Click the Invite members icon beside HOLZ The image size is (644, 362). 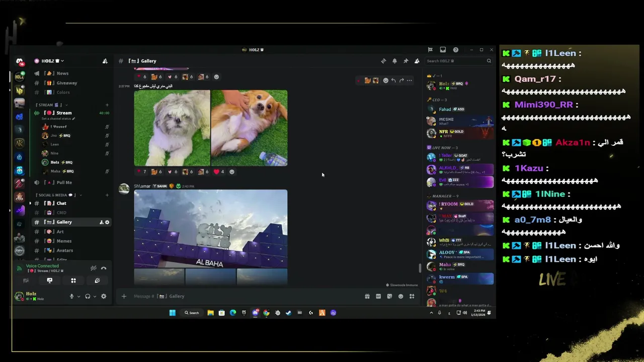point(105,61)
